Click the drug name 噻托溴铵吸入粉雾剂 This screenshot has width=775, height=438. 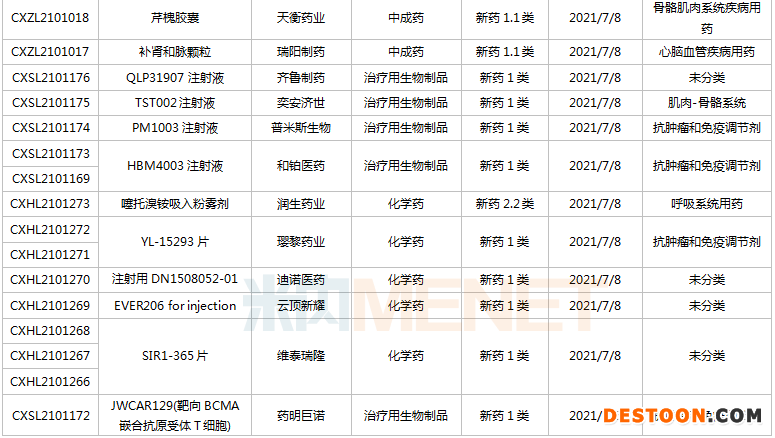175,204
